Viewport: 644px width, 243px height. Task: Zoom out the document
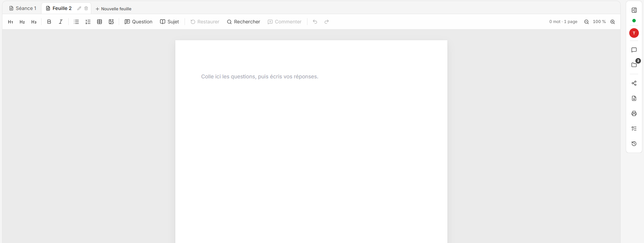[586, 22]
